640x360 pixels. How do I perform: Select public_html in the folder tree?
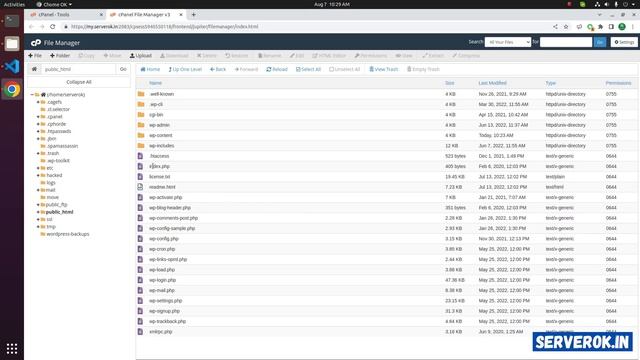[x=60, y=212]
